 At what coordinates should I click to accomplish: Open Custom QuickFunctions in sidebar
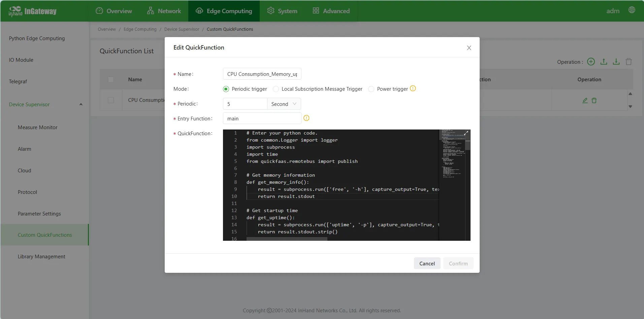[44, 235]
